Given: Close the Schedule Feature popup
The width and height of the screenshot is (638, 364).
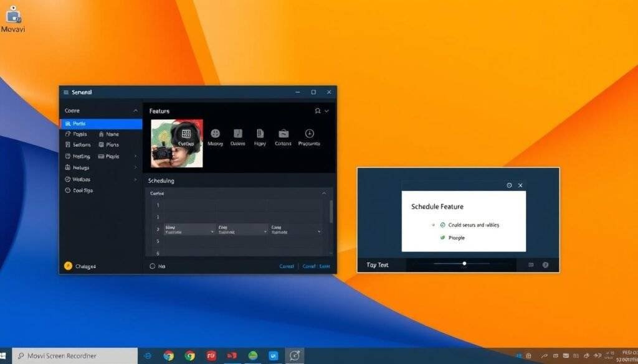Looking at the screenshot, I should tap(520, 185).
